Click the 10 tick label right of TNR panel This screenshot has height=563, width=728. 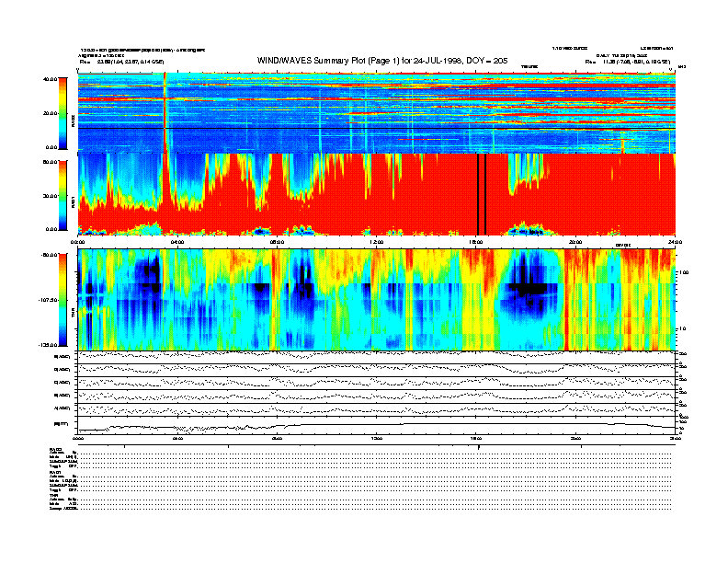point(683,328)
